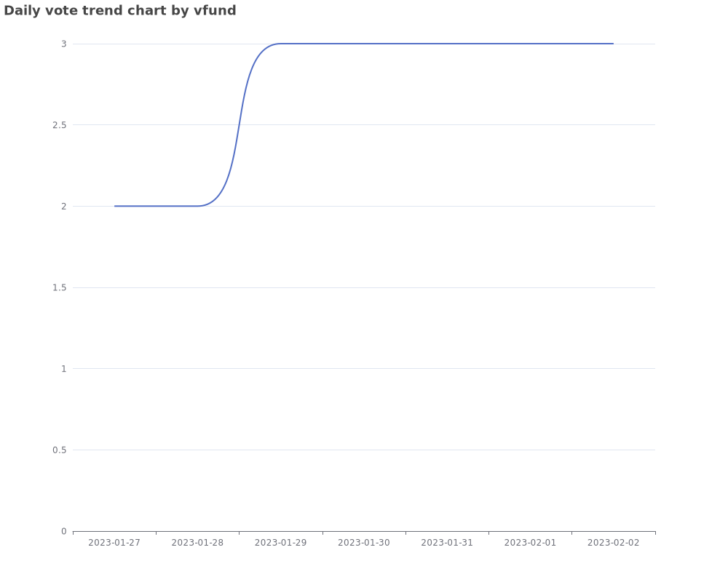
Task: Click the y-axis label 0.5
Action: (60, 450)
